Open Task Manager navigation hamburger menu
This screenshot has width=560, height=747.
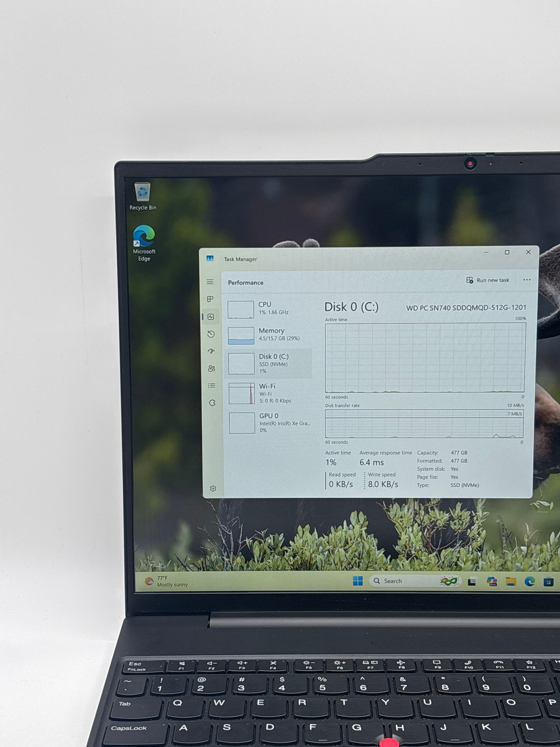click(210, 282)
